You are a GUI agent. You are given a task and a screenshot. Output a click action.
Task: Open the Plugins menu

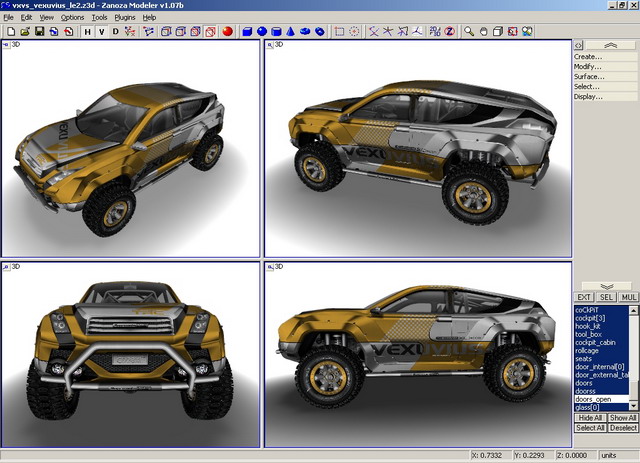125,18
